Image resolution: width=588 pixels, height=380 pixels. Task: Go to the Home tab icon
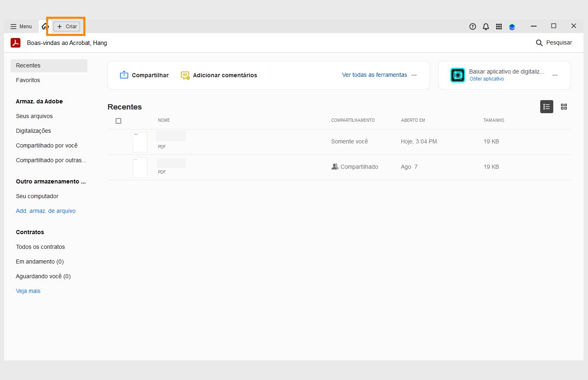[45, 27]
